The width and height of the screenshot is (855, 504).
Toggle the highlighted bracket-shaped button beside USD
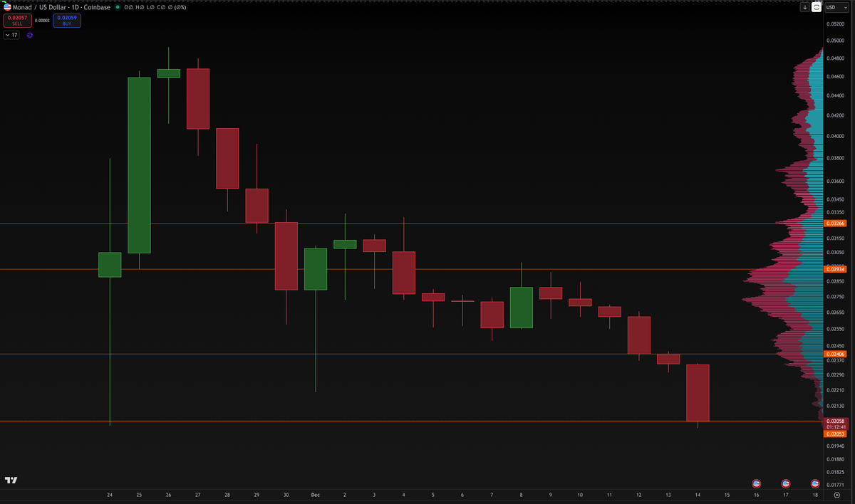click(x=817, y=7)
